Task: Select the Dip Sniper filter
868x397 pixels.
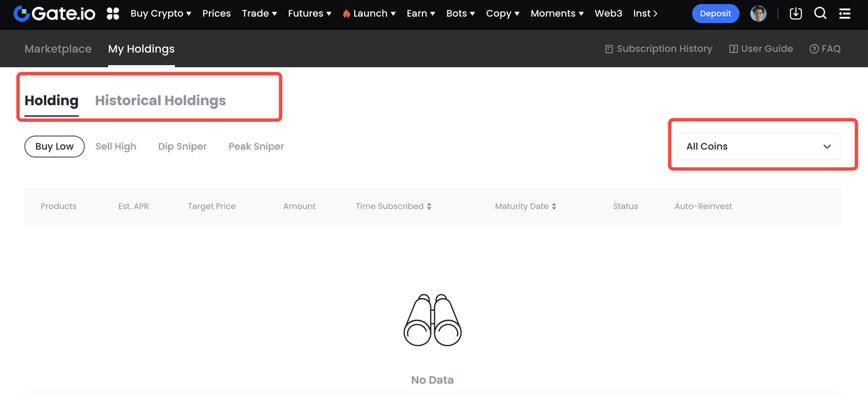Action: 182,146
